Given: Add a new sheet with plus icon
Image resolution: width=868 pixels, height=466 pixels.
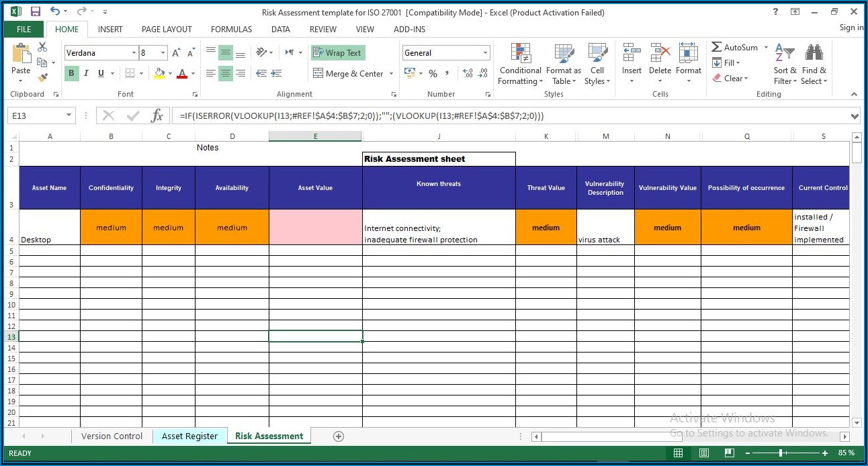Looking at the screenshot, I should [339, 436].
